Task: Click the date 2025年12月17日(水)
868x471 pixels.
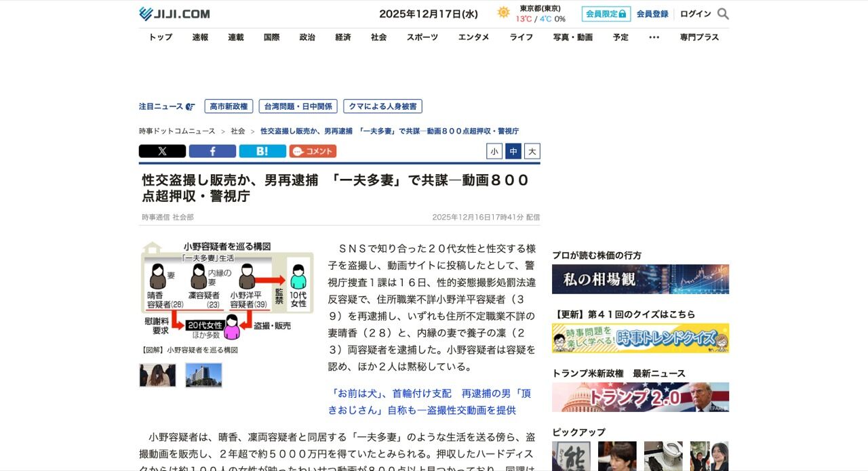Action: click(x=429, y=14)
